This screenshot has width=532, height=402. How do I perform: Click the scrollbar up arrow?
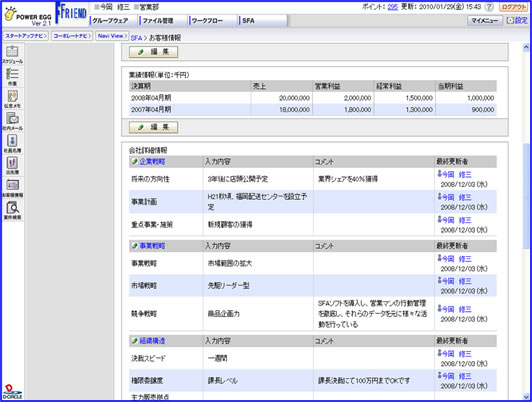tap(526, 47)
